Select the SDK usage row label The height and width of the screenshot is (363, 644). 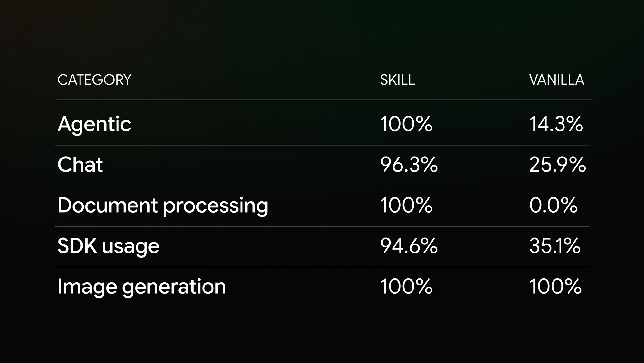coord(108,246)
